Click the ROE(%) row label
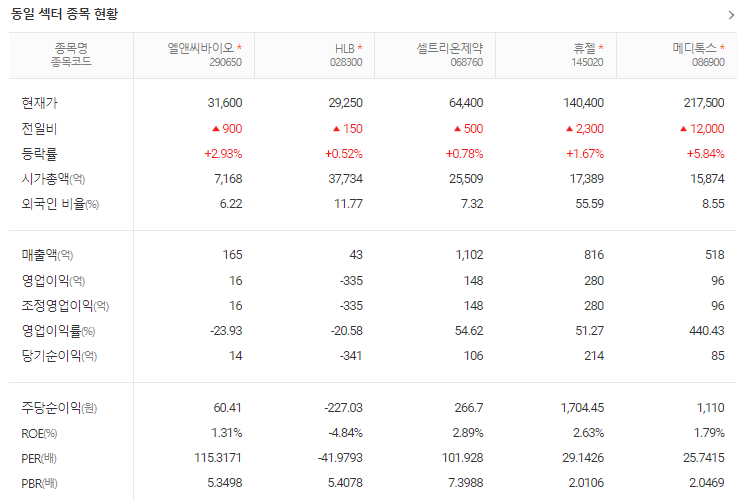 click(39, 433)
